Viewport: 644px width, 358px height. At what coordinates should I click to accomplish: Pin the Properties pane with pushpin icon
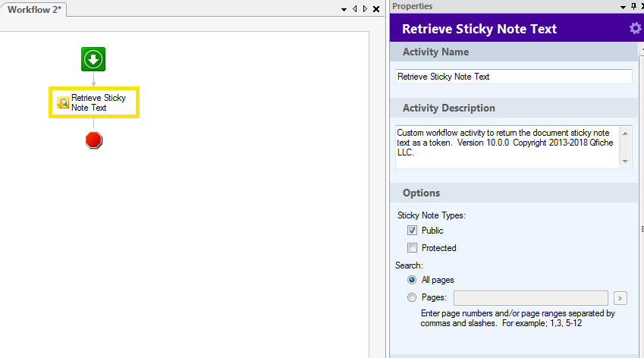coord(633,6)
